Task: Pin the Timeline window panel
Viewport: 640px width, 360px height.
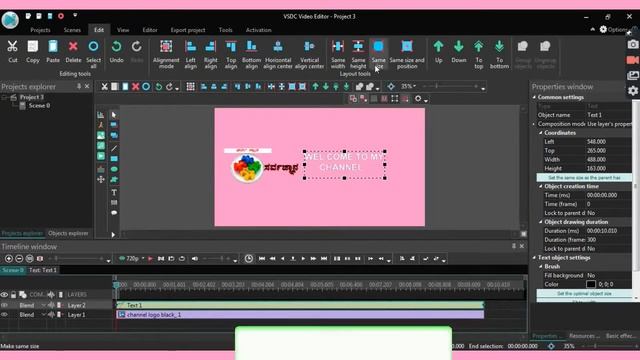Action: point(514,246)
